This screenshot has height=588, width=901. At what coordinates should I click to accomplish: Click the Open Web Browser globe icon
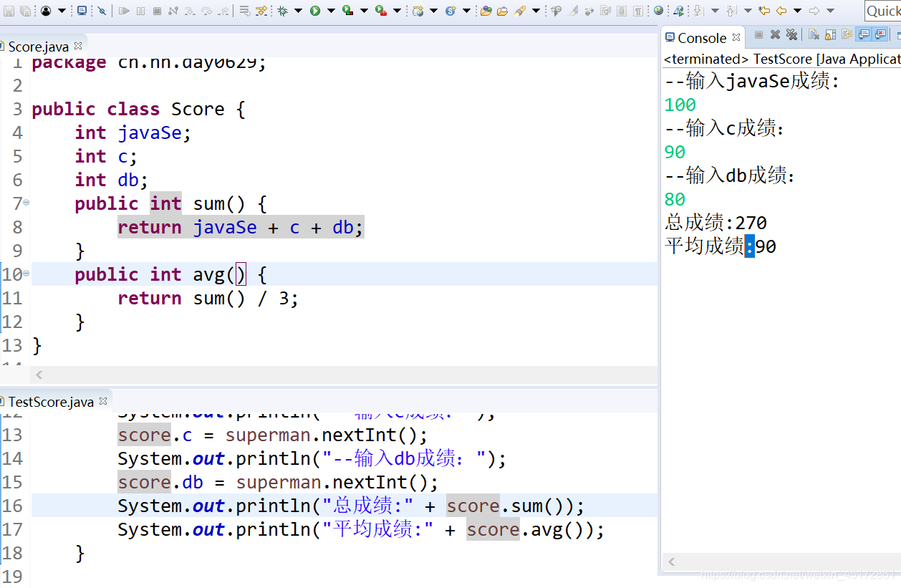pos(658,11)
